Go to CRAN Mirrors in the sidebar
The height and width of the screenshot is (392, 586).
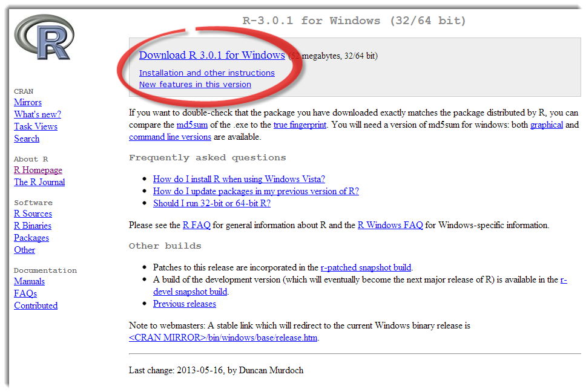28,102
